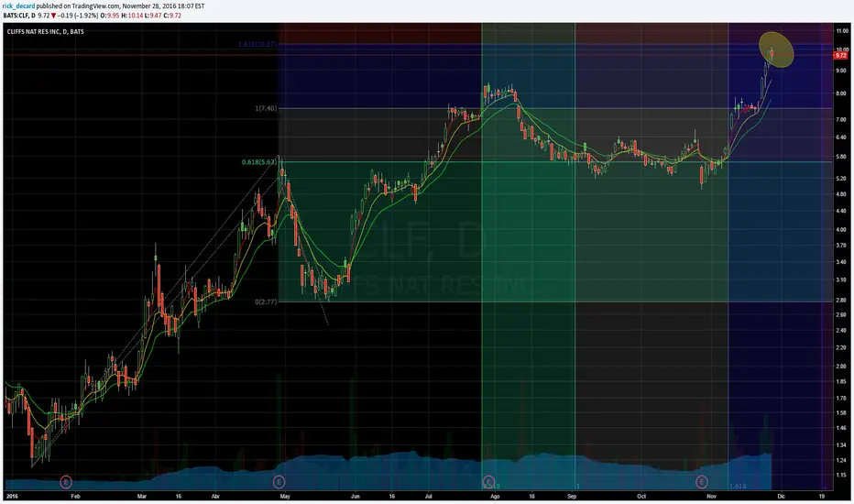Viewport: 854px width, 504px height.
Task: Click the 4.00 price axis label
Action: pos(841,230)
